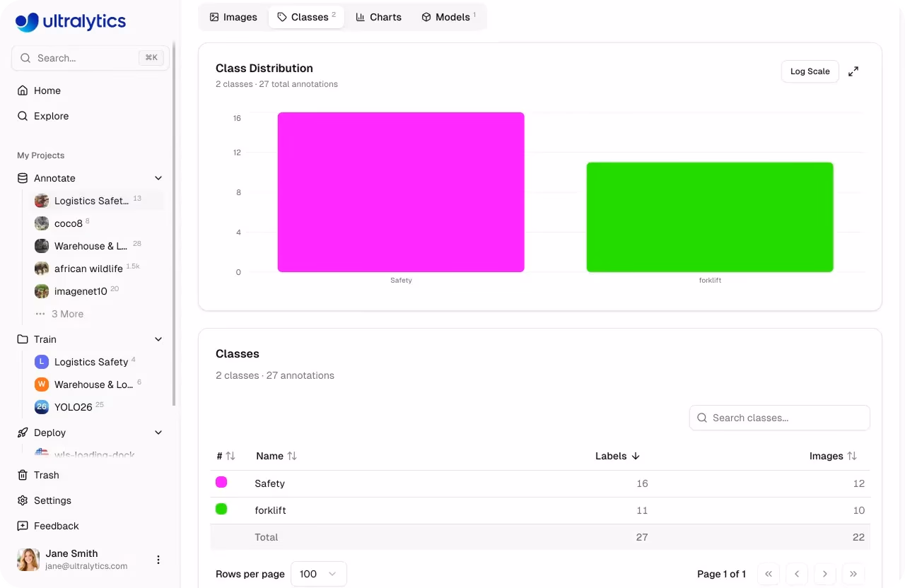Click the YOLO26 project icon
The height and width of the screenshot is (588, 905).
coord(42,407)
